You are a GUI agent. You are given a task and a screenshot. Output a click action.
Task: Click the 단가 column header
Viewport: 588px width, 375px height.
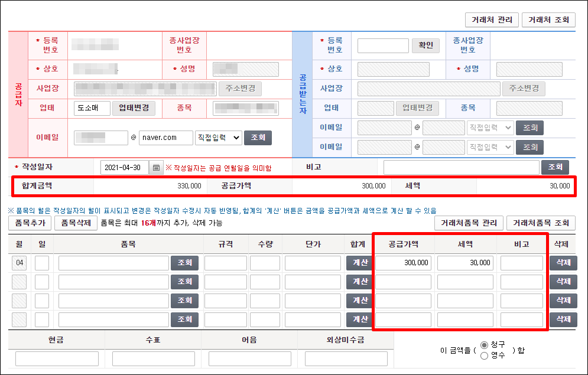pyautogui.click(x=313, y=244)
